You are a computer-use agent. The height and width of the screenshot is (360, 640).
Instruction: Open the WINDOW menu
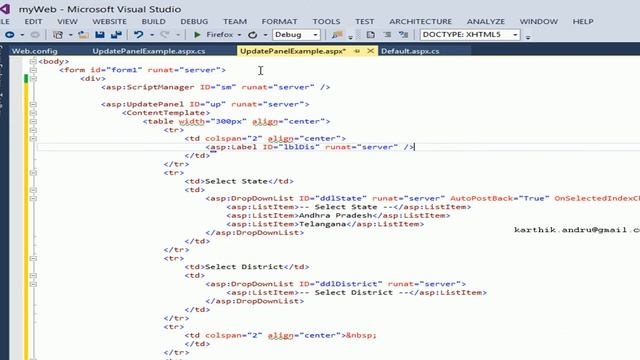pyautogui.click(x=539, y=21)
